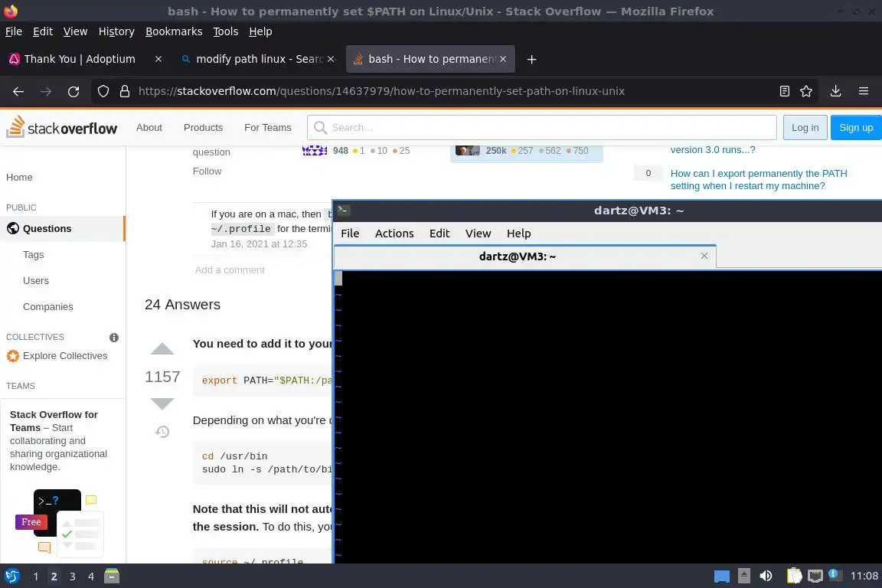This screenshot has height=588, width=882.
Task: Go to Home in sidebar
Action: [x=19, y=178]
